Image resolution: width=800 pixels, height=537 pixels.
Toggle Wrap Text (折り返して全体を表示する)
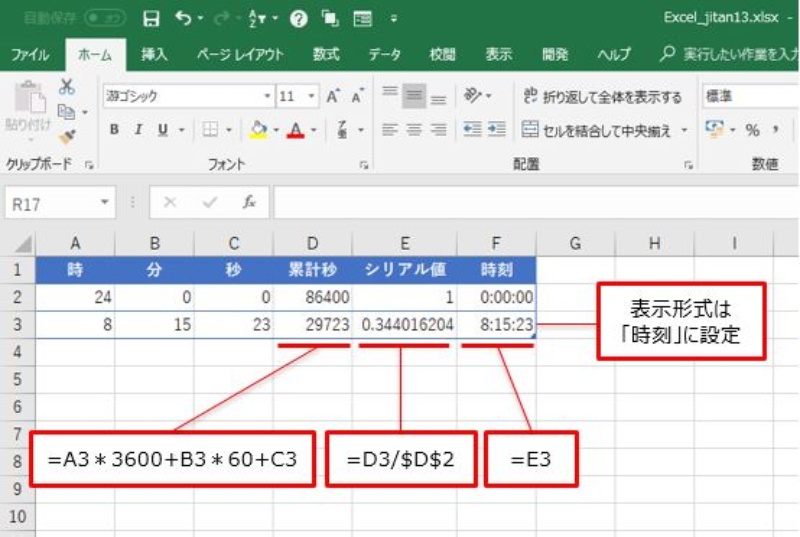pyautogui.click(x=601, y=97)
